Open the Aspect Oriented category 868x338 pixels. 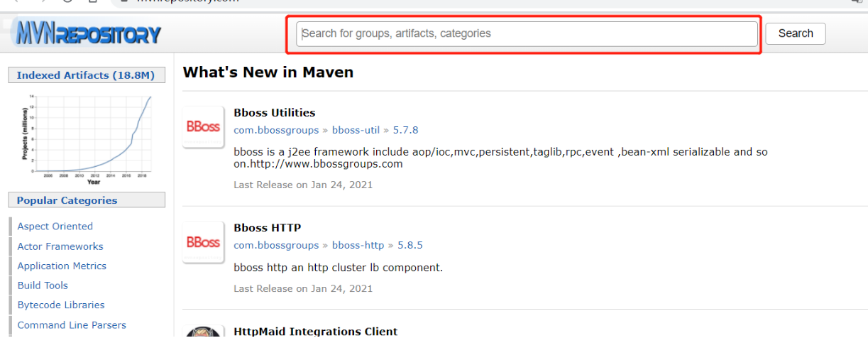point(55,227)
